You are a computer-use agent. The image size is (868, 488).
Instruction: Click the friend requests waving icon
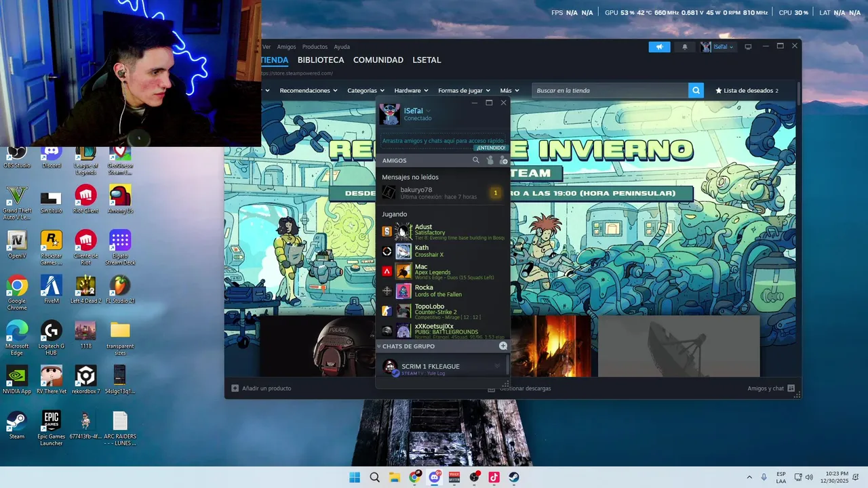pos(490,161)
